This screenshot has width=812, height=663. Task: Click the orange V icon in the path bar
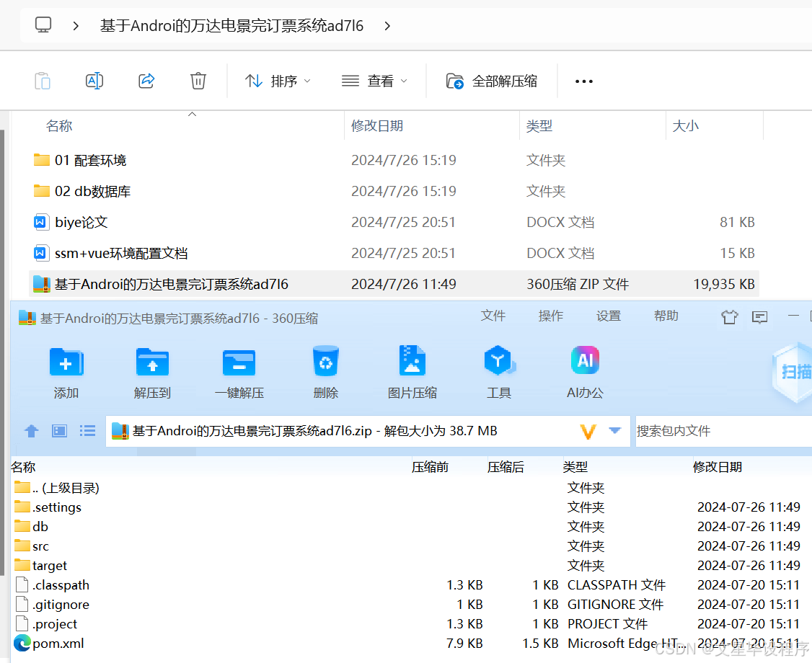[x=588, y=431]
